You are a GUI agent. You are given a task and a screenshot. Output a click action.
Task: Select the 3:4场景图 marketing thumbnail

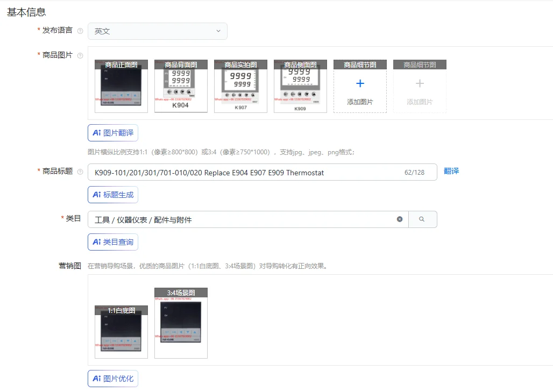(181, 323)
